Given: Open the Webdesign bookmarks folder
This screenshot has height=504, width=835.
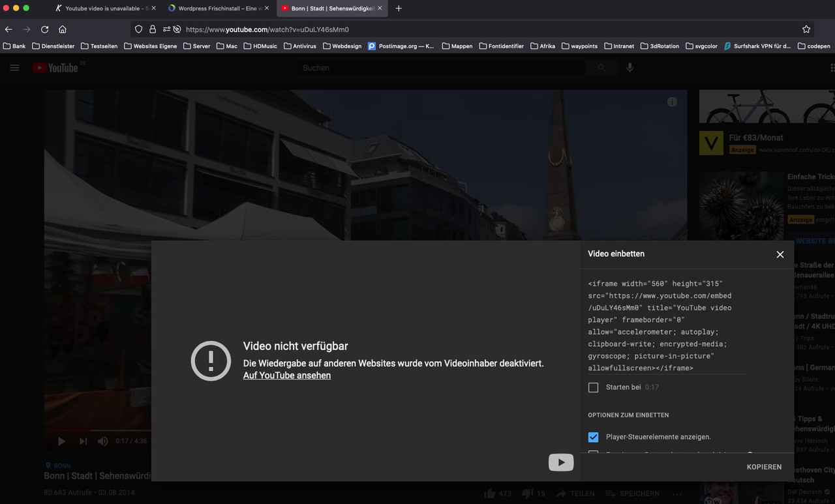Looking at the screenshot, I should tap(342, 46).
